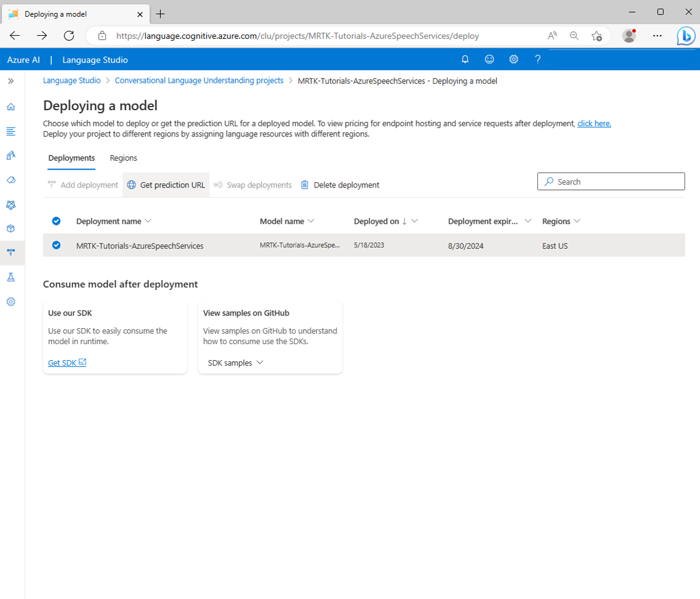The height and width of the screenshot is (599, 700).
Task: View site information lock icon
Action: 102,36
